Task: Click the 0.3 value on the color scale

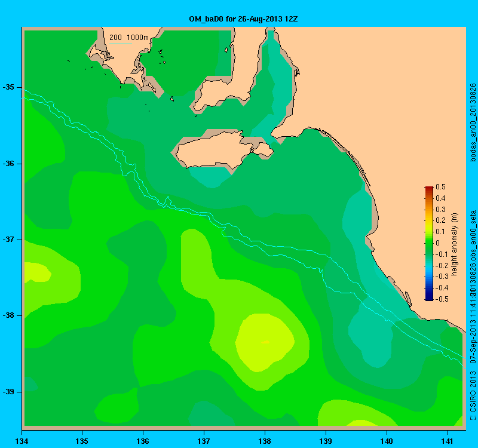Action: click(x=440, y=210)
